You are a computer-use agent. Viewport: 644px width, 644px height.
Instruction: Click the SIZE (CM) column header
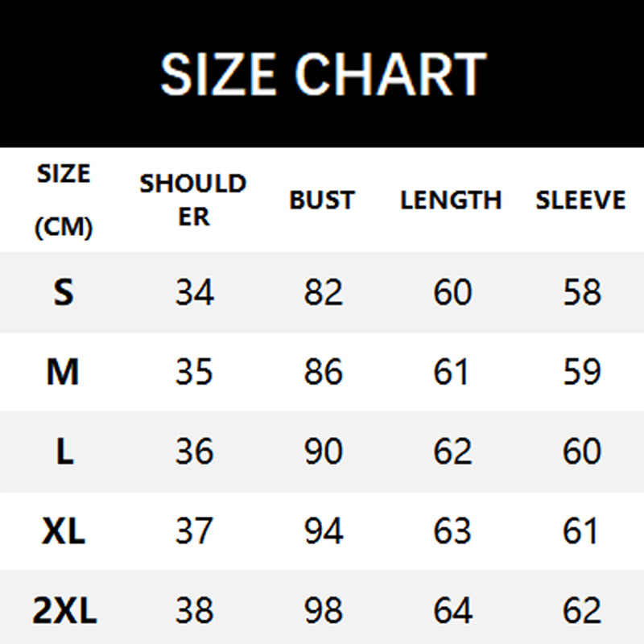64,200
